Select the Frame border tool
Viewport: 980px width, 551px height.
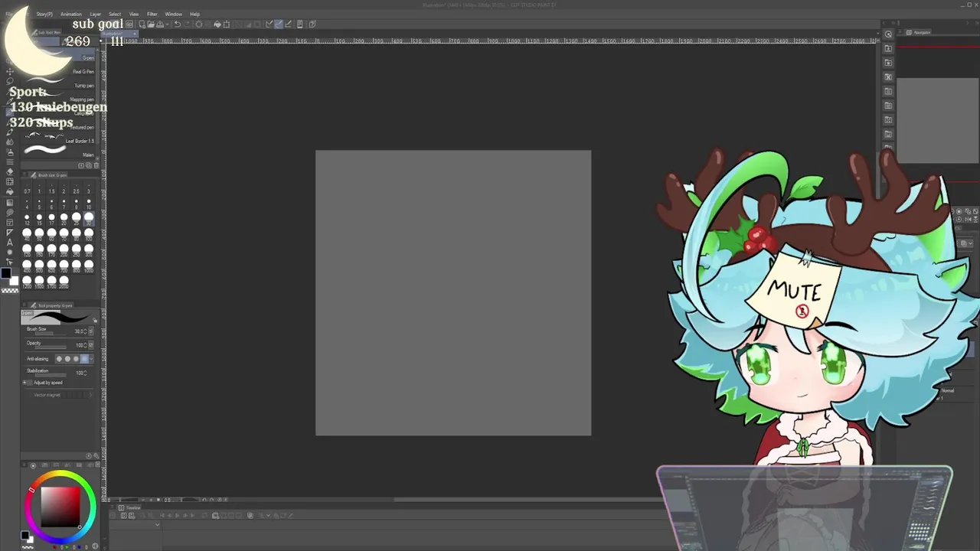click(x=9, y=222)
